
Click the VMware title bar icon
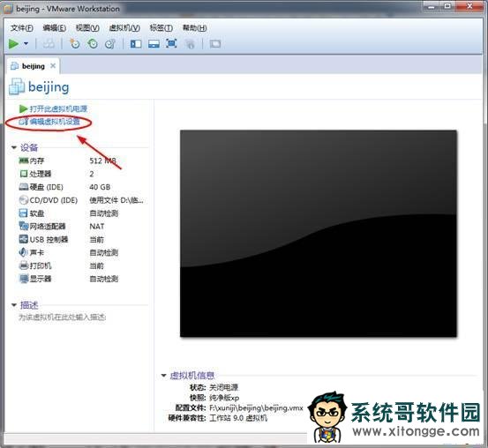9,9
